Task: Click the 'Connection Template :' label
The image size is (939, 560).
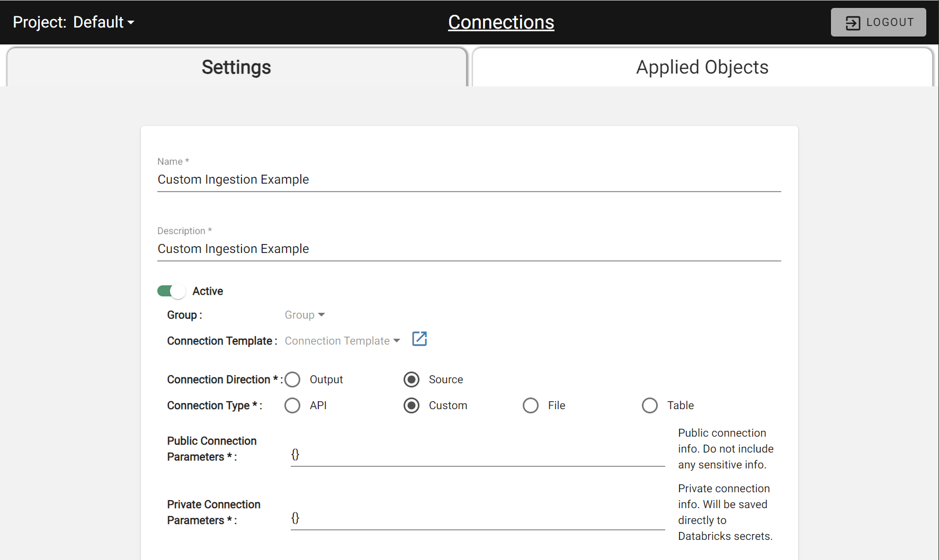Action: [x=222, y=341]
